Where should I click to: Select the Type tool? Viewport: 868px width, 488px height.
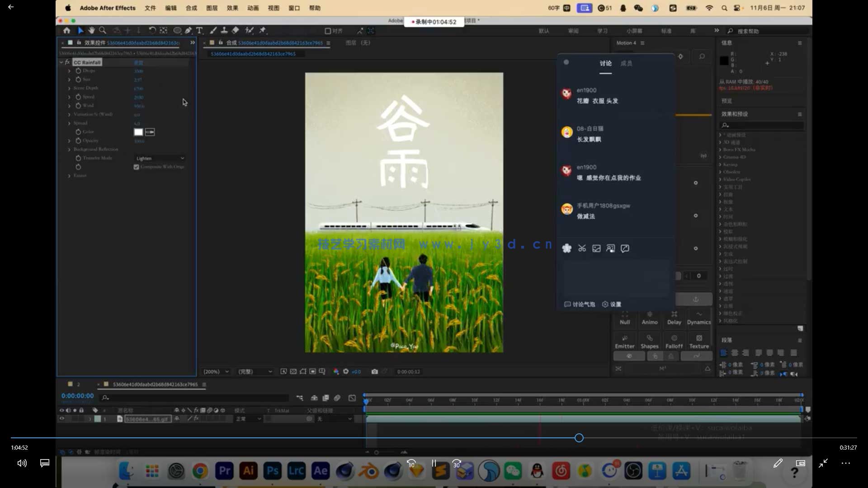point(199,30)
